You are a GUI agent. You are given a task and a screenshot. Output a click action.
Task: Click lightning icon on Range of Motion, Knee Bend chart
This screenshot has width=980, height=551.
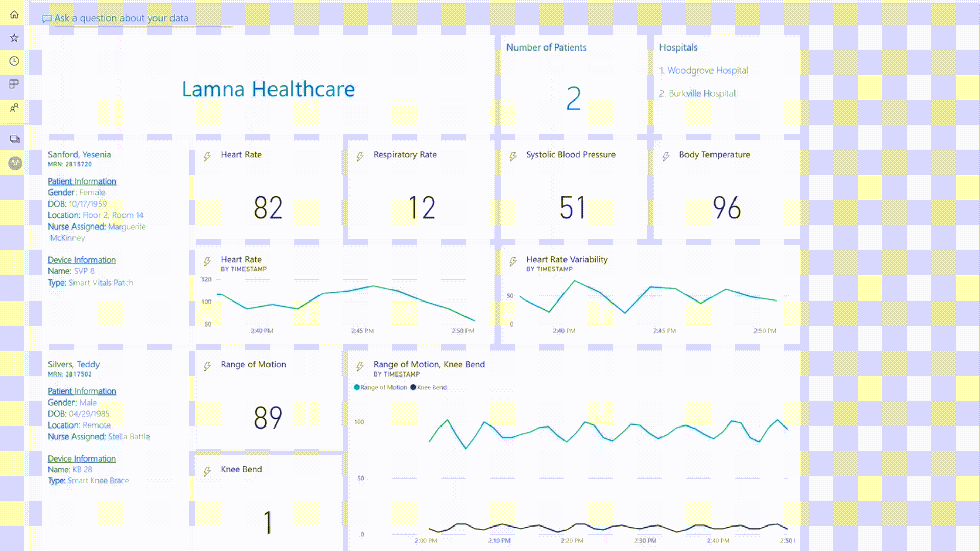(360, 367)
